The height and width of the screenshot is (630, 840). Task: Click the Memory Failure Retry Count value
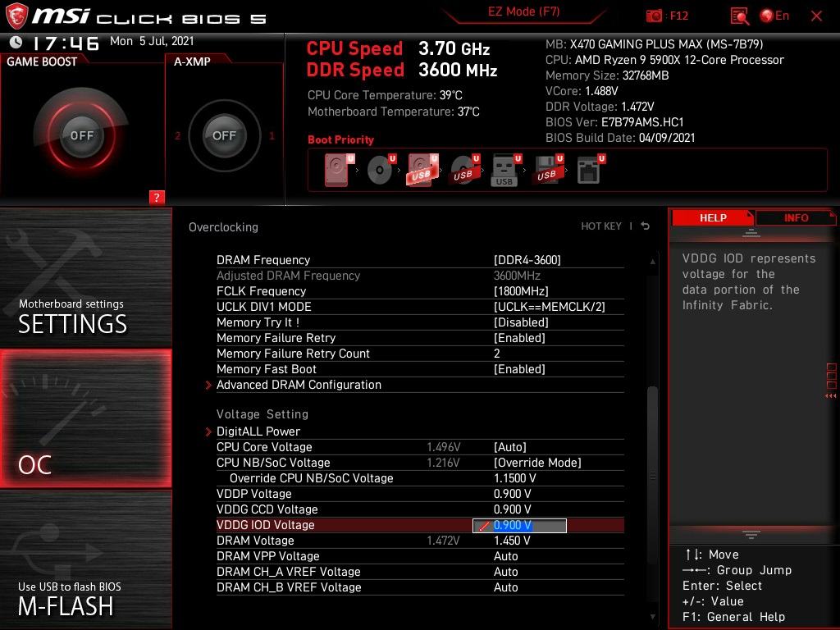496,354
